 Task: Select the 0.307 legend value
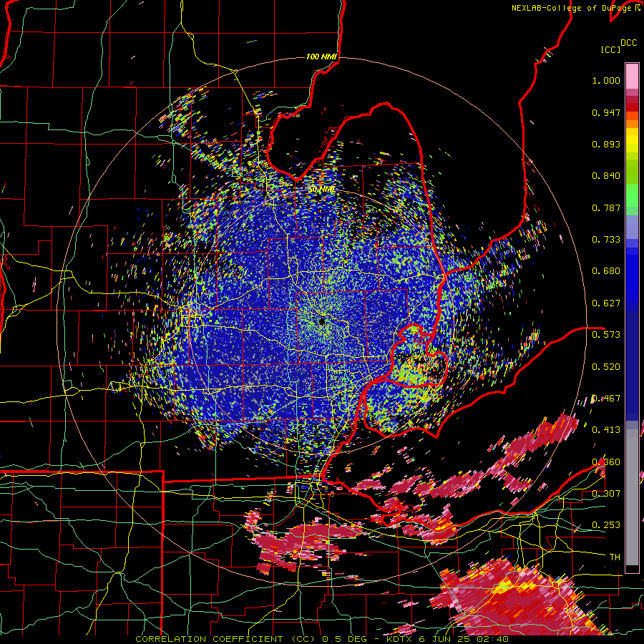(x=606, y=494)
